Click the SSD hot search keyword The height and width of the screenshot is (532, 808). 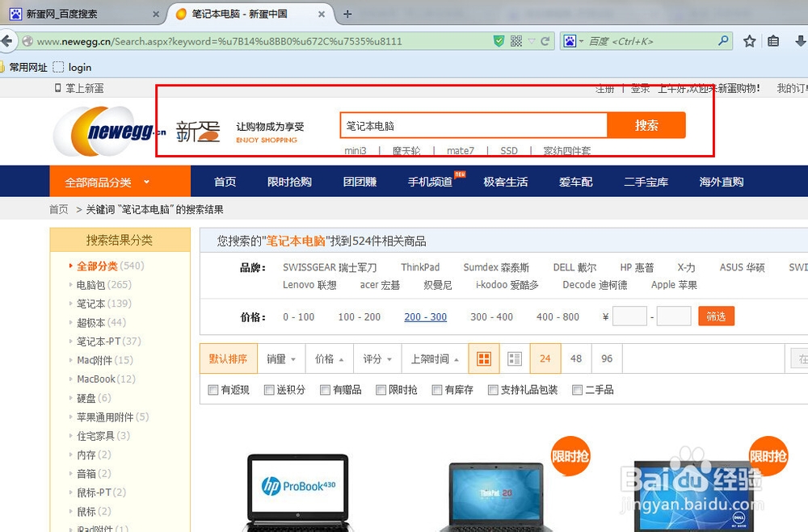coord(509,151)
